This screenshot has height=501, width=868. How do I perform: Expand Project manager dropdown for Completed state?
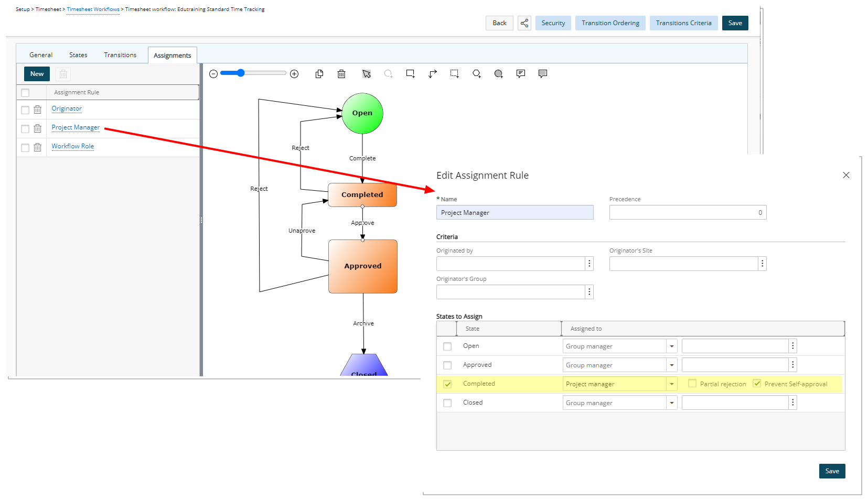point(672,384)
